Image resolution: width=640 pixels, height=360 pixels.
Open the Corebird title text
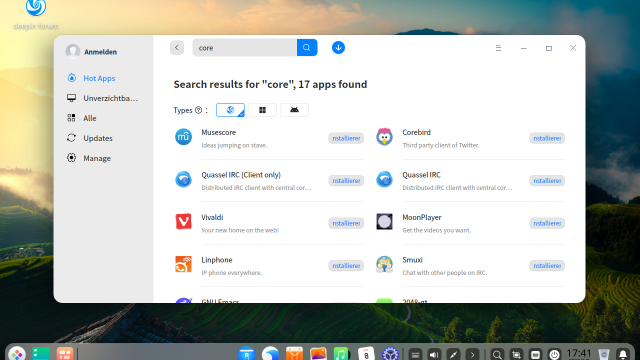click(x=416, y=132)
